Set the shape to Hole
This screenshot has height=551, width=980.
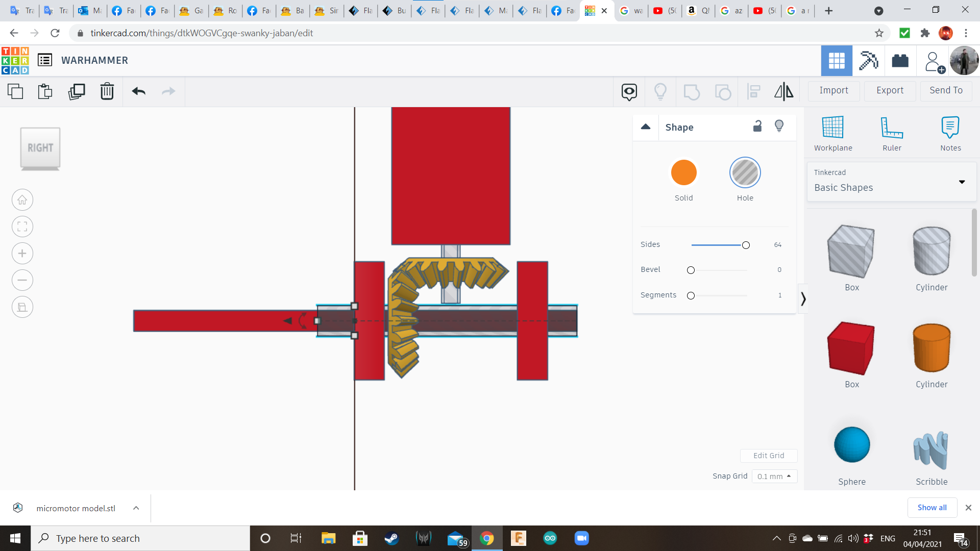745,173
